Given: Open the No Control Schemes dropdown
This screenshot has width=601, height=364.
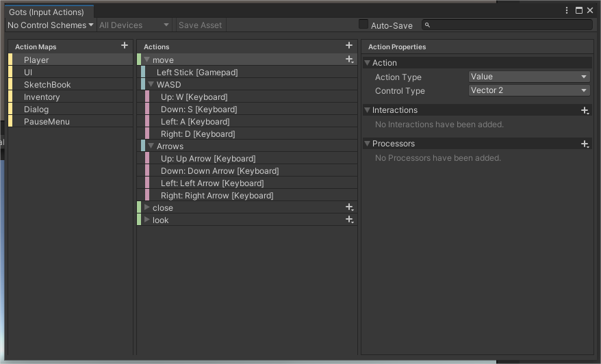Looking at the screenshot, I should tap(50, 25).
